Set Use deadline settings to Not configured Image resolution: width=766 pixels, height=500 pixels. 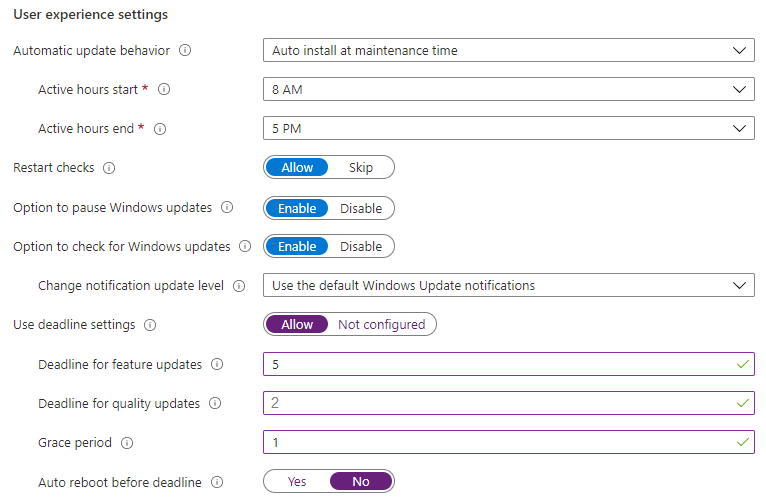(381, 325)
